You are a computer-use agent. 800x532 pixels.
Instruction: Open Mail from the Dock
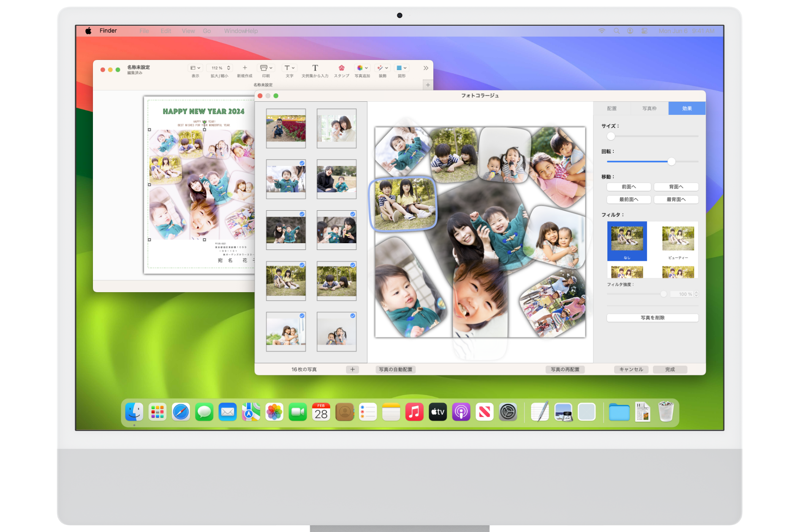[x=228, y=412]
